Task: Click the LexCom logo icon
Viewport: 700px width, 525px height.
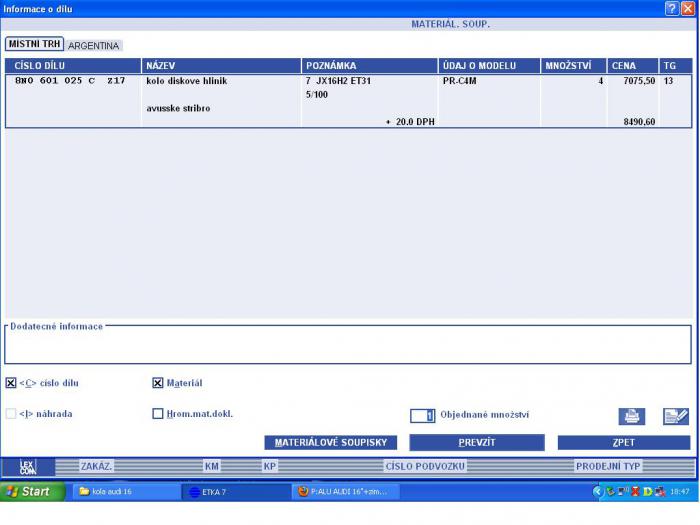Action: click(27, 466)
